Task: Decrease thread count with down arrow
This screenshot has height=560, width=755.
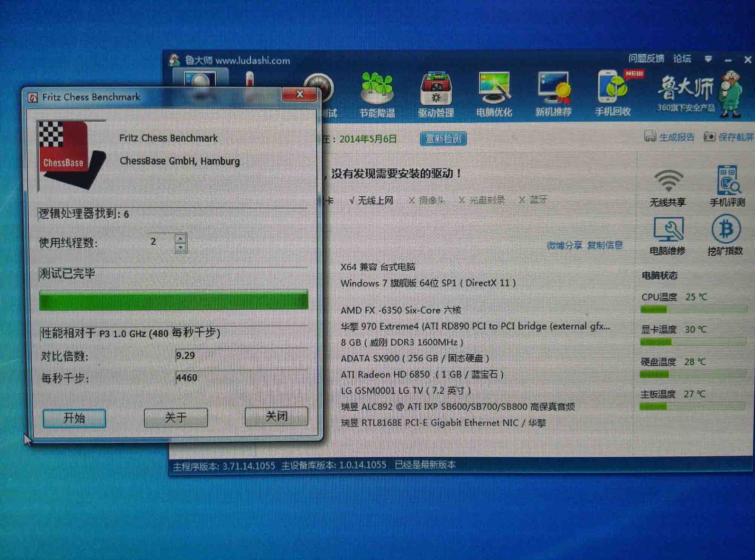Action: [x=181, y=248]
